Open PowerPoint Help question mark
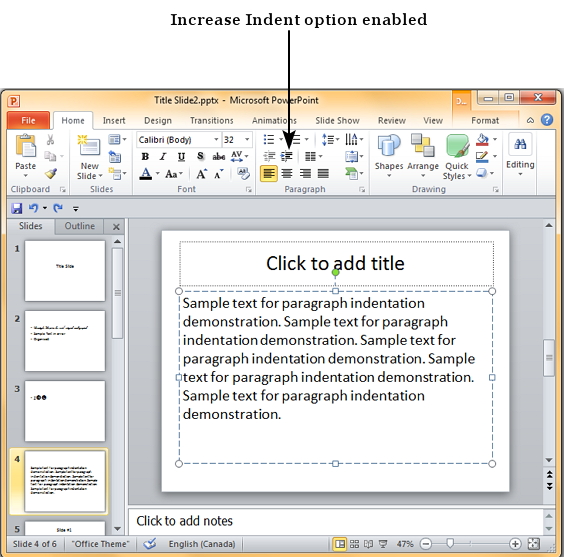This screenshot has height=558, width=565. [547, 120]
